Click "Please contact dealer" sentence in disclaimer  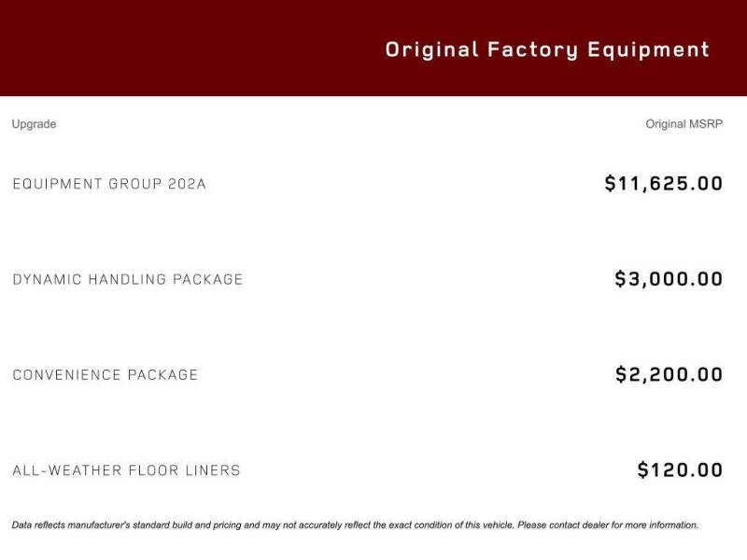(x=608, y=525)
